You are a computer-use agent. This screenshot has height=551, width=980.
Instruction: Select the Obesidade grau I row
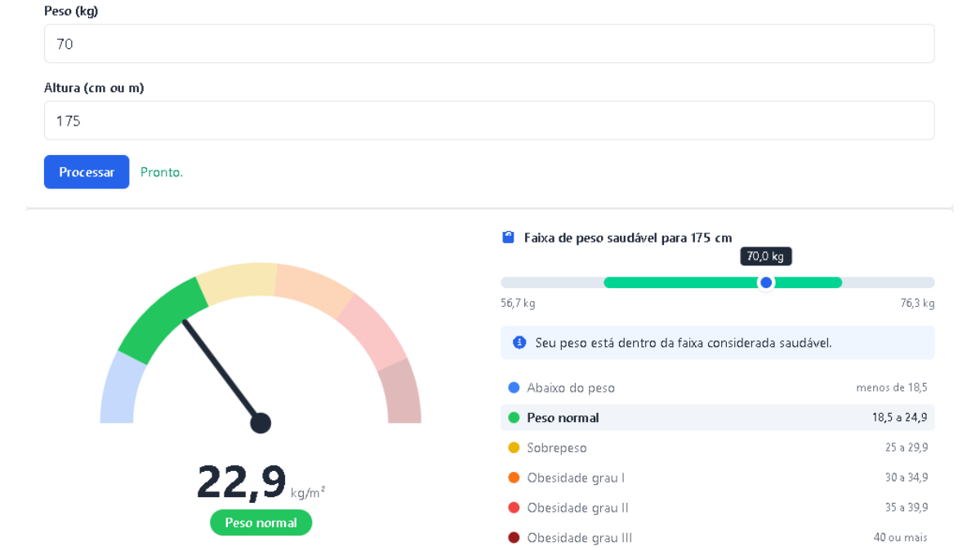pos(718,478)
